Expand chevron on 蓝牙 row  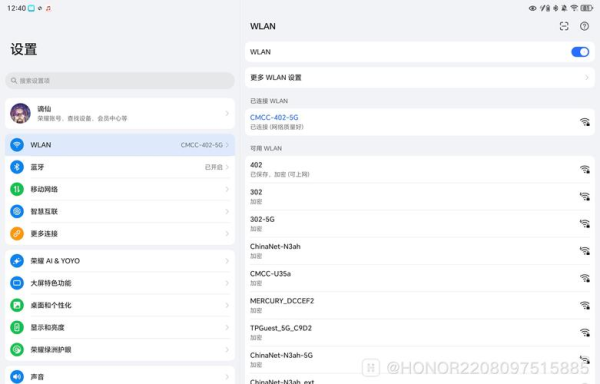pyautogui.click(x=227, y=167)
